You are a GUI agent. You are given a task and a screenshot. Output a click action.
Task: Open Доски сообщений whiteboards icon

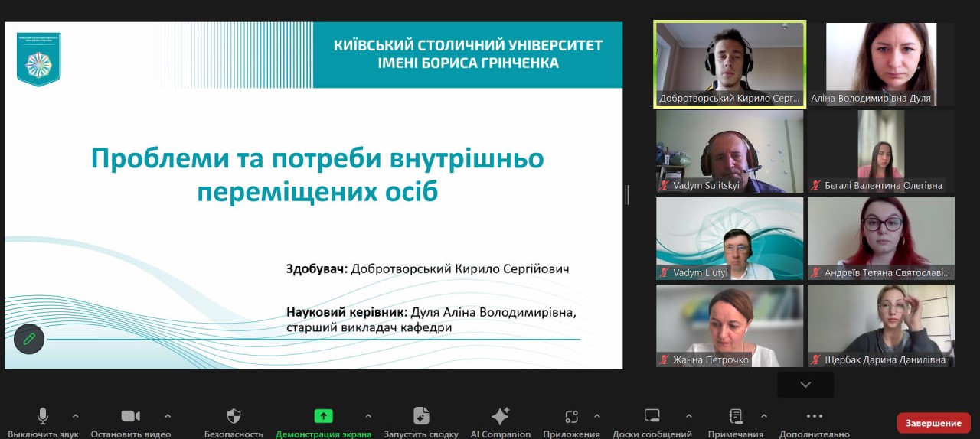652,416
